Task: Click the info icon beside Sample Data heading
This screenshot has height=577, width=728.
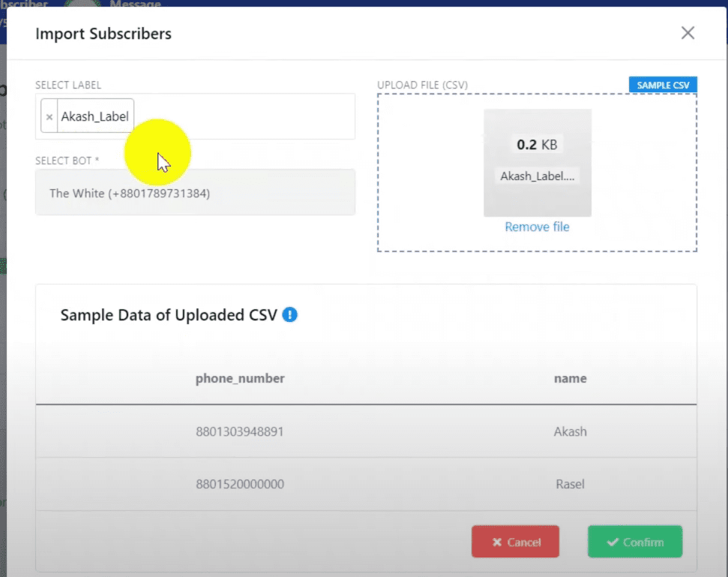Action: (290, 315)
